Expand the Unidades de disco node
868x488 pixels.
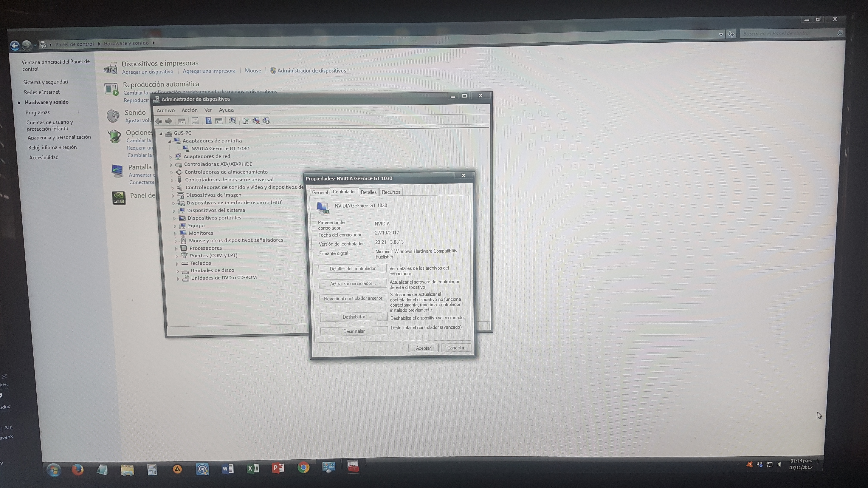[x=178, y=271]
